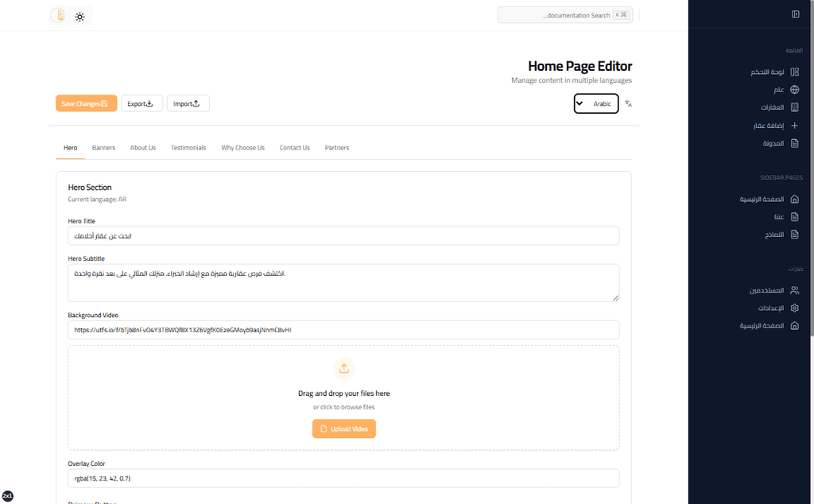
Task: Open لوحة التحكم dashboard in sidebar
Action: click(774, 72)
